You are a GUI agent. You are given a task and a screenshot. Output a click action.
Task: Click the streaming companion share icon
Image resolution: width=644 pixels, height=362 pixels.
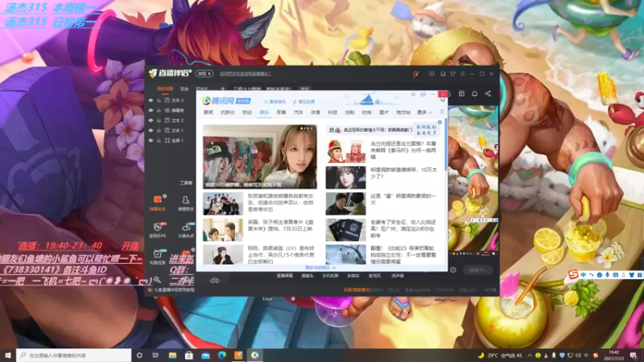(x=488, y=93)
